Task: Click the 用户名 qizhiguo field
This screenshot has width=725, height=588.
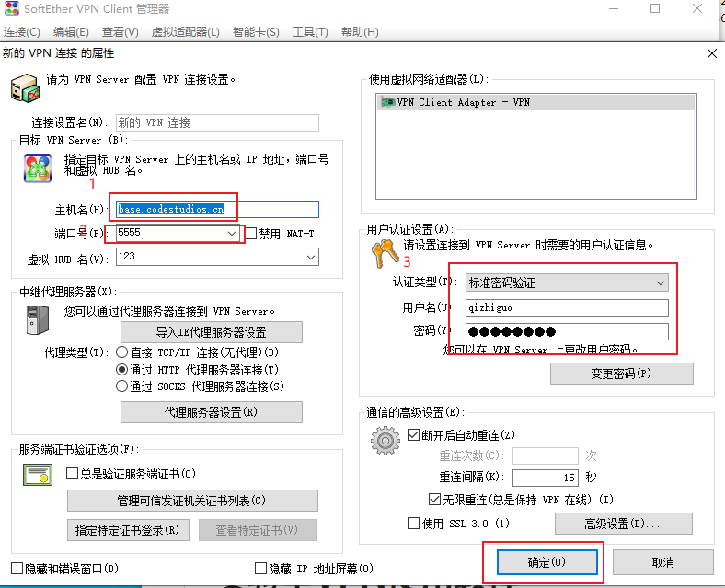Action: pyautogui.click(x=567, y=307)
